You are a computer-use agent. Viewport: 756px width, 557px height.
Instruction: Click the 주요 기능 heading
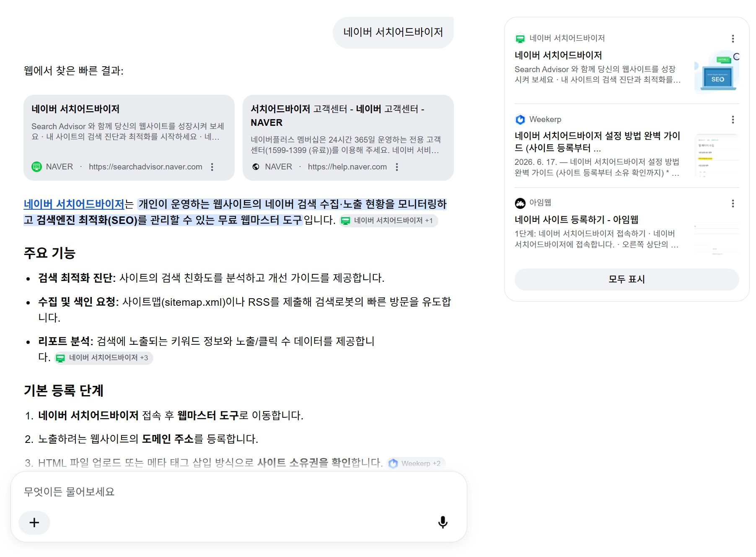(49, 253)
